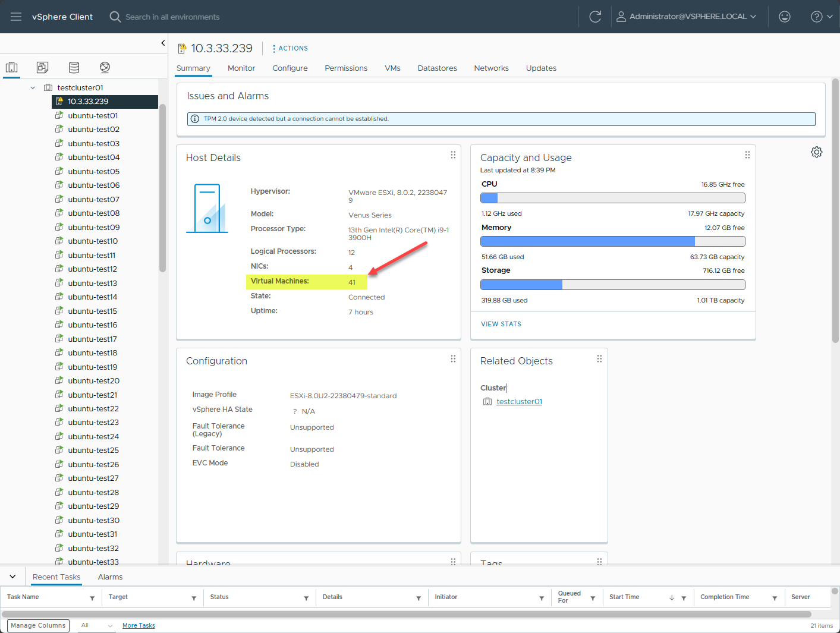Collapse the testcluster01 tree node
The width and height of the screenshot is (840, 633).
tap(33, 88)
